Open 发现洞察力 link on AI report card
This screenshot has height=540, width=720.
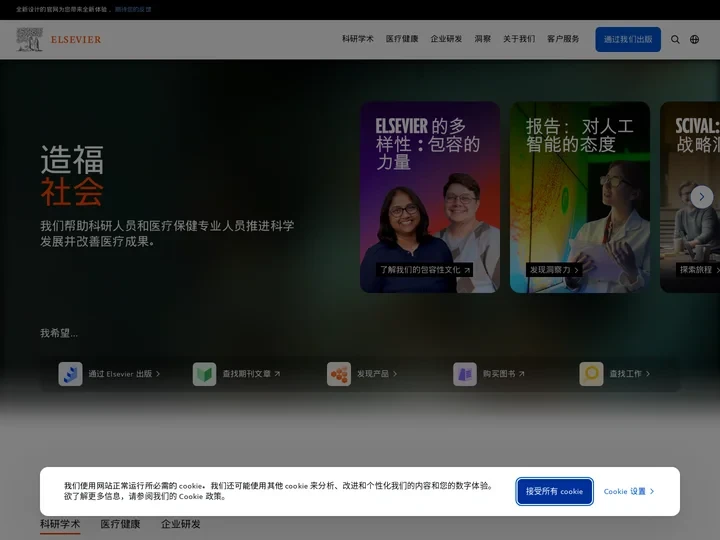pyautogui.click(x=554, y=270)
